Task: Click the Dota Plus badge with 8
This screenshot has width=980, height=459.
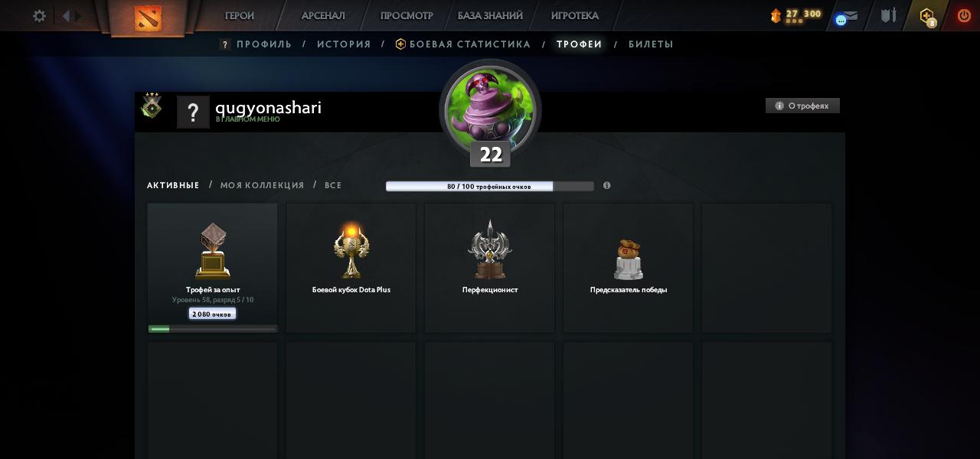Action: click(x=927, y=16)
